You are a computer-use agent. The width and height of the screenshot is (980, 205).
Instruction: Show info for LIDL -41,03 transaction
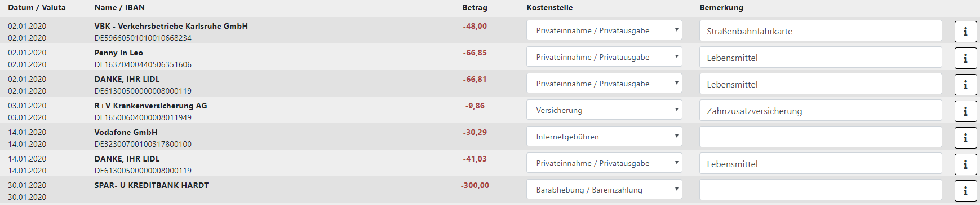(x=965, y=164)
